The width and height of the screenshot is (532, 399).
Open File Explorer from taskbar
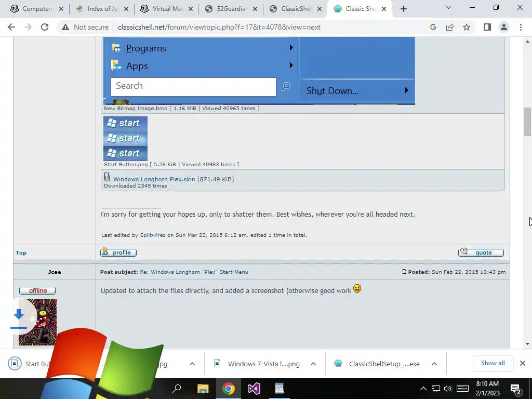(203, 389)
